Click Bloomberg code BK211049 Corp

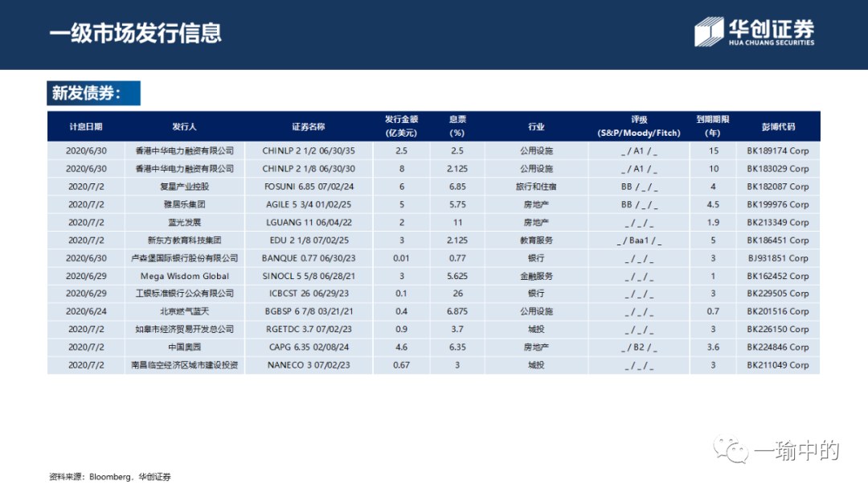[x=778, y=365]
